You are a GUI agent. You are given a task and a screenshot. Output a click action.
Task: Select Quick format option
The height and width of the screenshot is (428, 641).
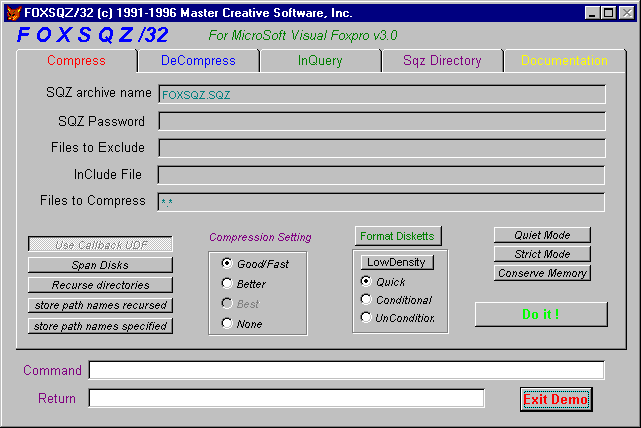pos(383,282)
